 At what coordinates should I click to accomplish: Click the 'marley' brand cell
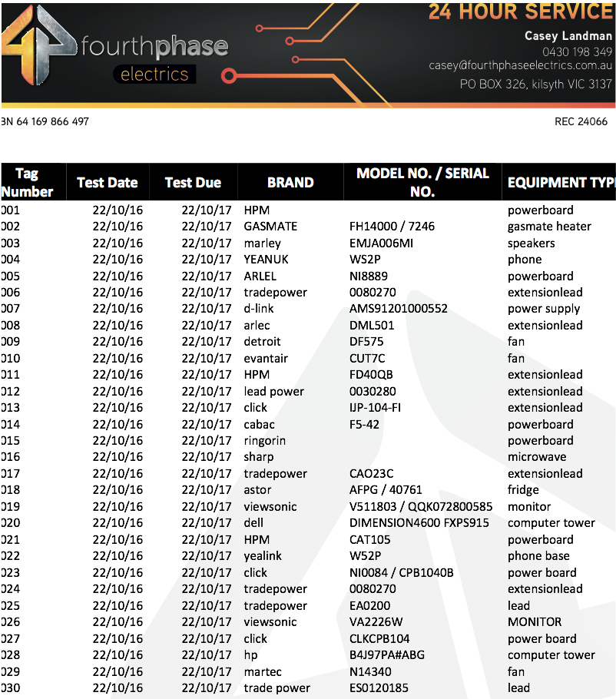coord(262,243)
